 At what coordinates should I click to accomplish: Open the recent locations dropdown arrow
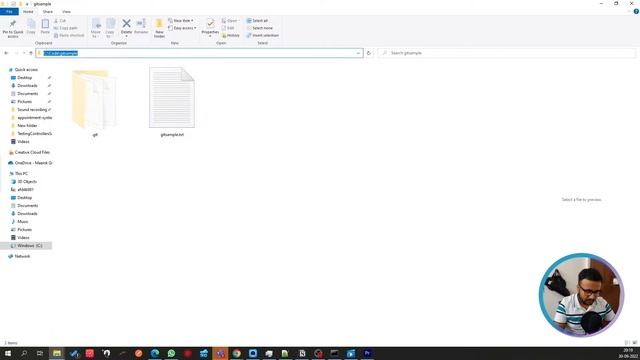tap(24, 53)
